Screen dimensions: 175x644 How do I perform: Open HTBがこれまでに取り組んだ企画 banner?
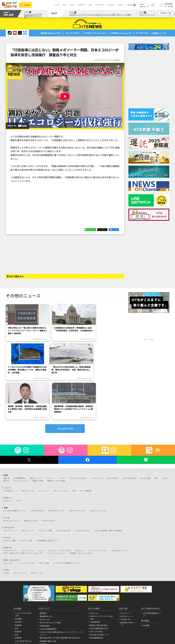149,302
